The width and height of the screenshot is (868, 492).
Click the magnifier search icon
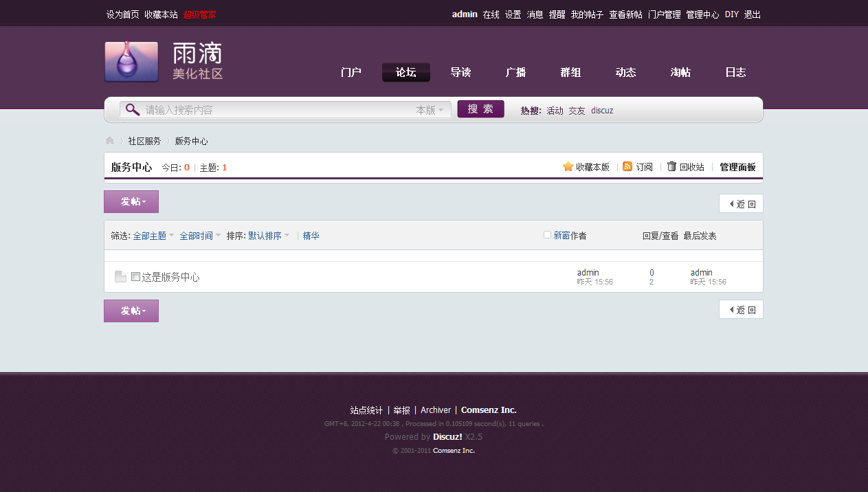[133, 110]
